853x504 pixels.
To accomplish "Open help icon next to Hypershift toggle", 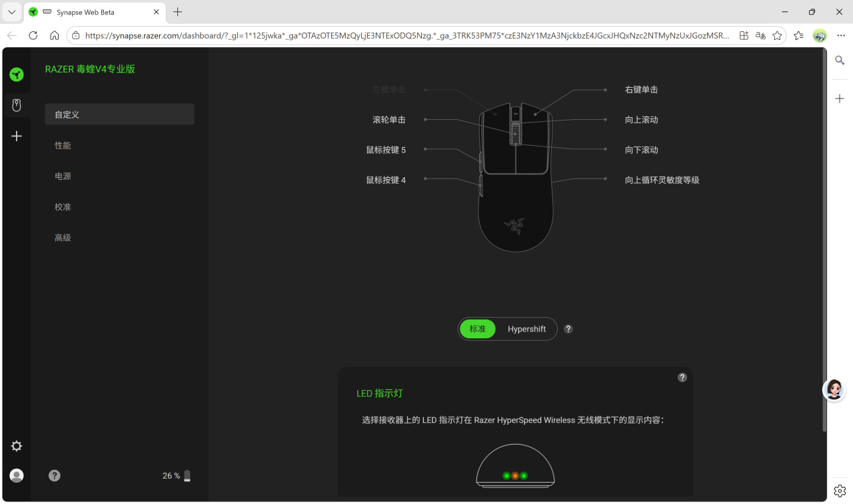I will [568, 329].
